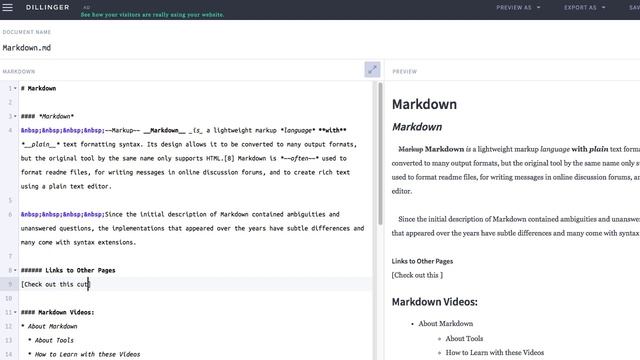Click the Dillinger logo title

pyautogui.click(x=47, y=7)
